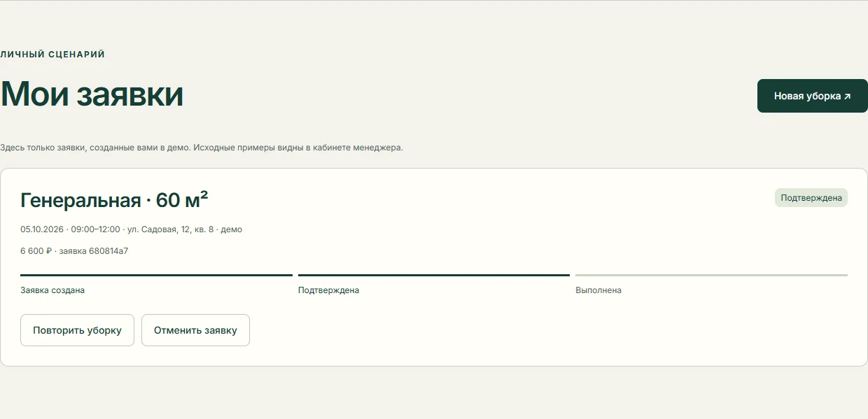Viewport: 868px width, 419px height.
Task: Click the Заявка создана step label
Action: tap(52, 290)
